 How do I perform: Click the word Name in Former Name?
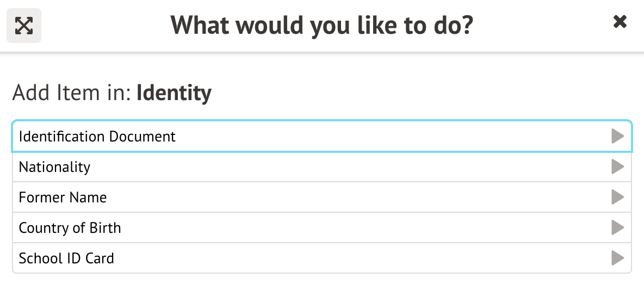point(90,197)
